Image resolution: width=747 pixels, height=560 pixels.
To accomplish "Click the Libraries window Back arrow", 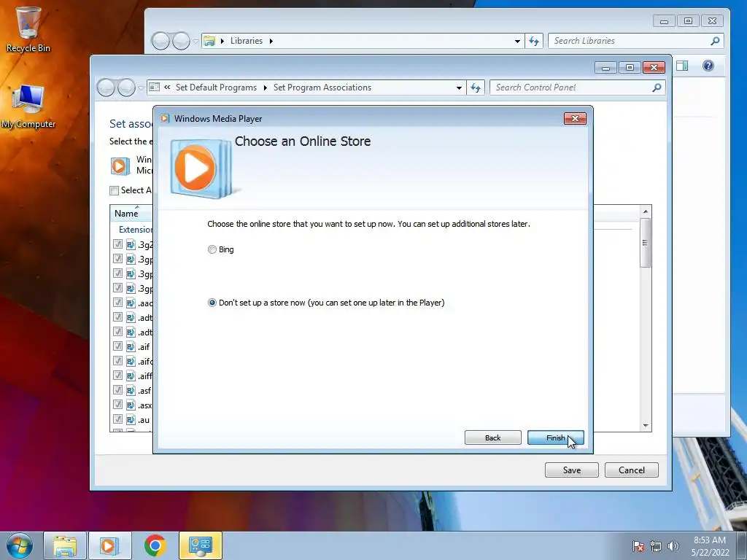I will pyautogui.click(x=160, y=41).
